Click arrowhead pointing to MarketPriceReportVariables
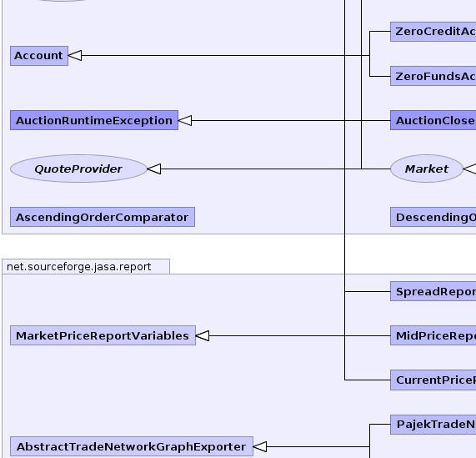 (x=203, y=335)
